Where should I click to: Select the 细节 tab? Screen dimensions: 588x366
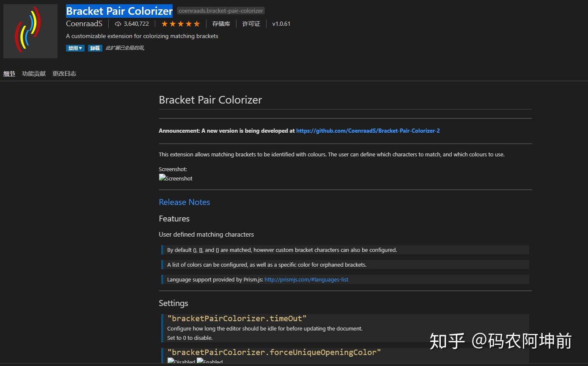(9, 73)
